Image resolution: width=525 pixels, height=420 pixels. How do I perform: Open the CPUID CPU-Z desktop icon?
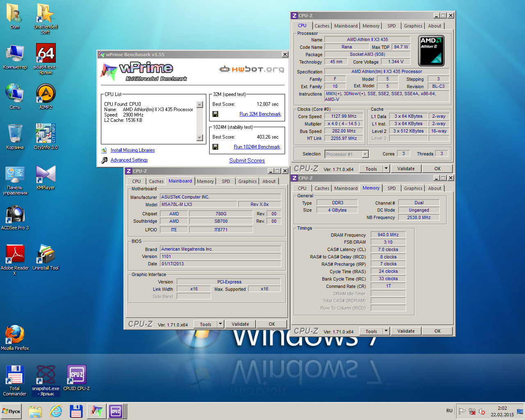pyautogui.click(x=76, y=378)
